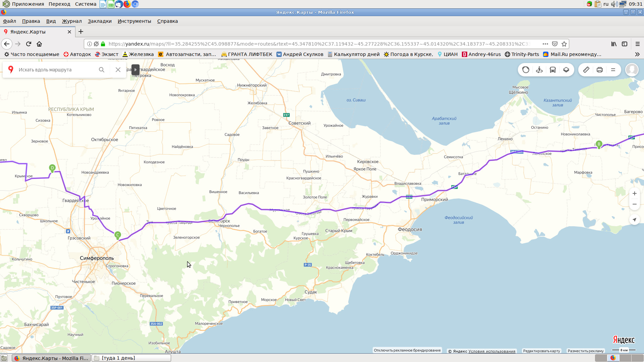Viewport: 644px width, 362px height.
Task: Open the Вид menu
Action: (51, 21)
